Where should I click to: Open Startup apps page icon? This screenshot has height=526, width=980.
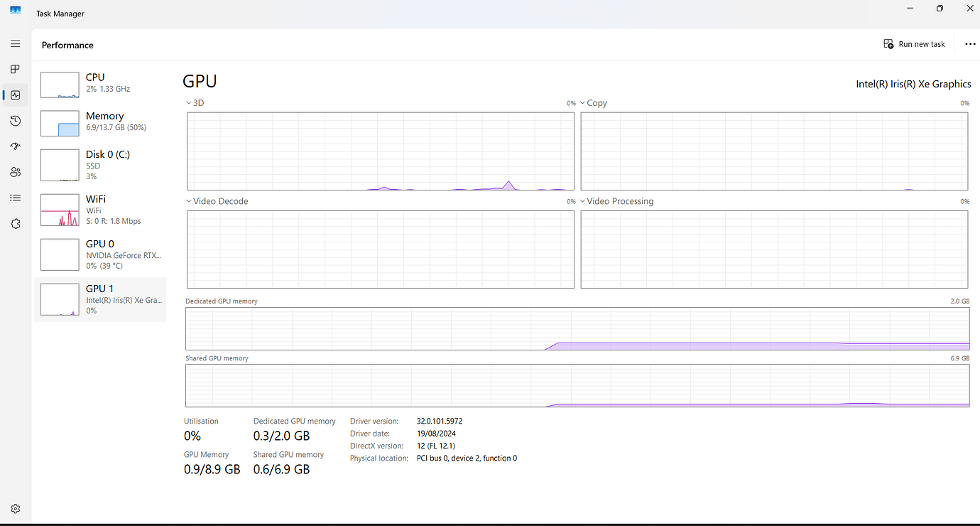point(15,146)
